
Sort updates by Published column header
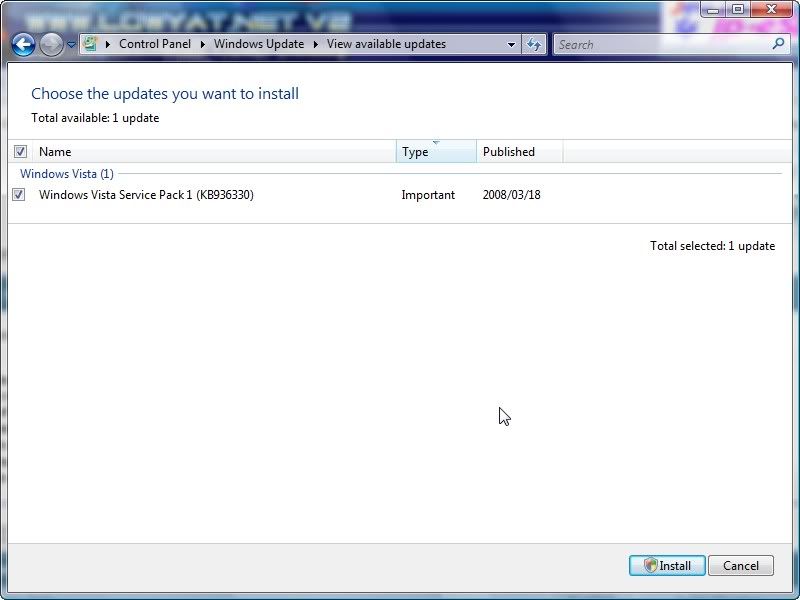(518, 152)
